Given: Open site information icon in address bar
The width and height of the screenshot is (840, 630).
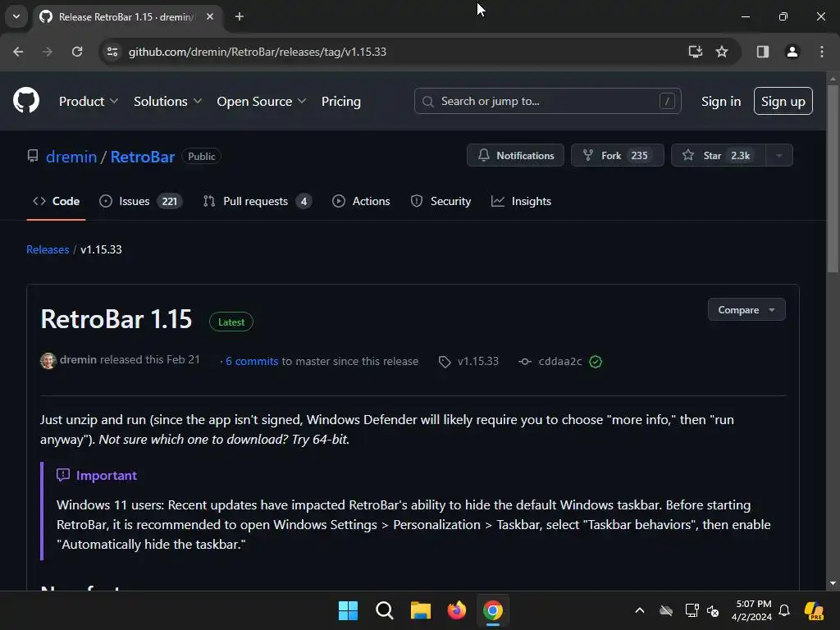Looking at the screenshot, I should point(112,52).
